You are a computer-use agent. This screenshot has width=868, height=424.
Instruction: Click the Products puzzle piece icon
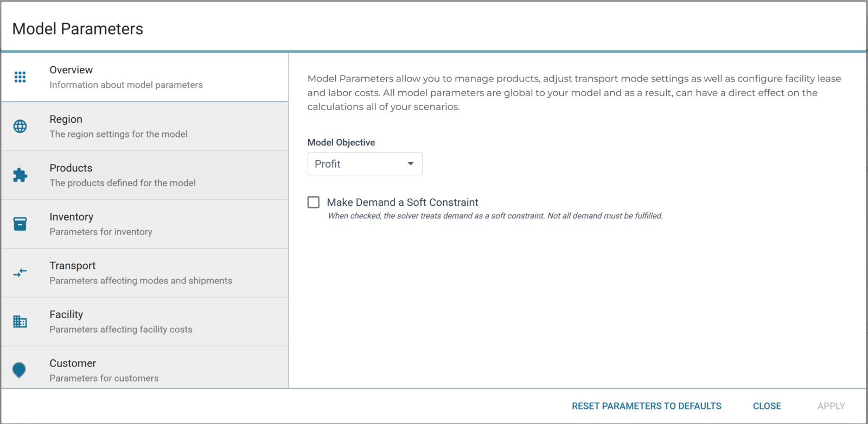(x=20, y=175)
